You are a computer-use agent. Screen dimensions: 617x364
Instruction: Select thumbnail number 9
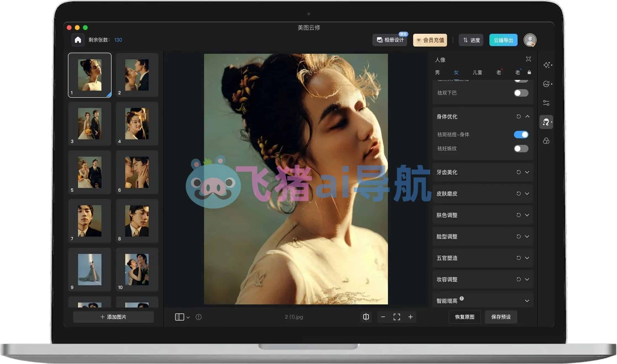click(90, 270)
